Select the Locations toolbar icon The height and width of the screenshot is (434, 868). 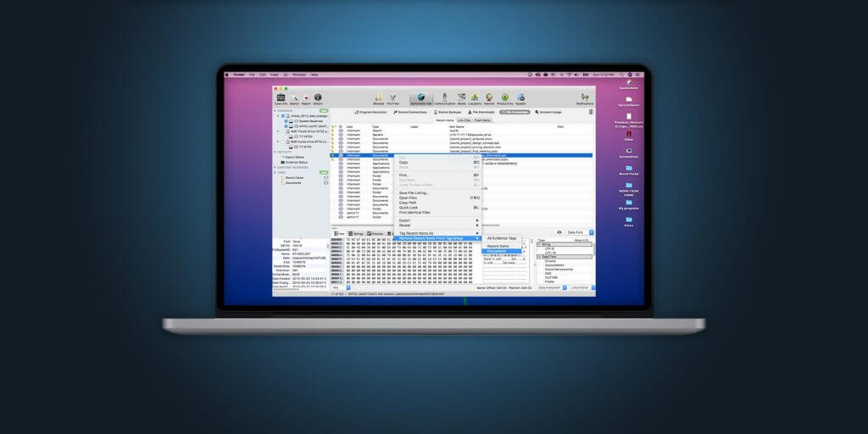(x=475, y=97)
